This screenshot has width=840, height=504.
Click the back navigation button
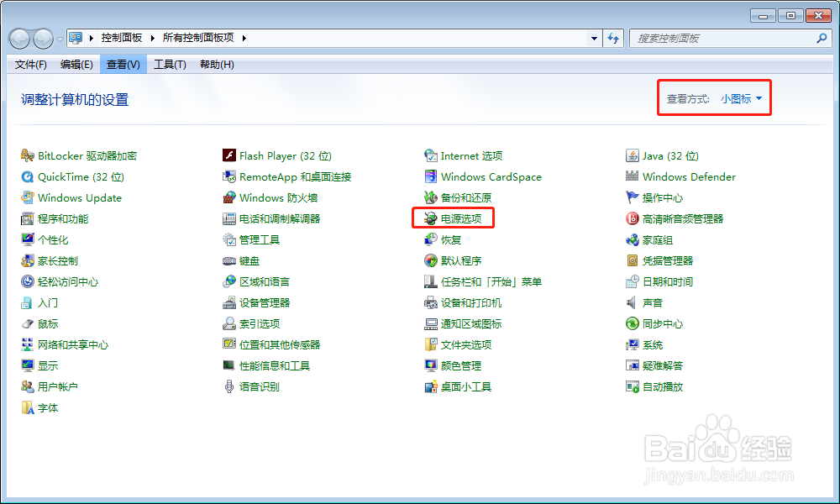[x=18, y=38]
